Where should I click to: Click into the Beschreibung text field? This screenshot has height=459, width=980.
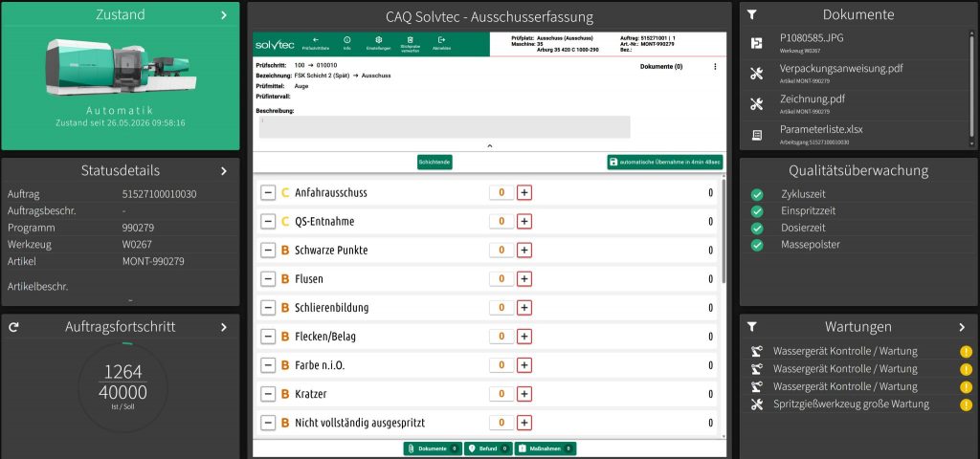click(x=444, y=127)
